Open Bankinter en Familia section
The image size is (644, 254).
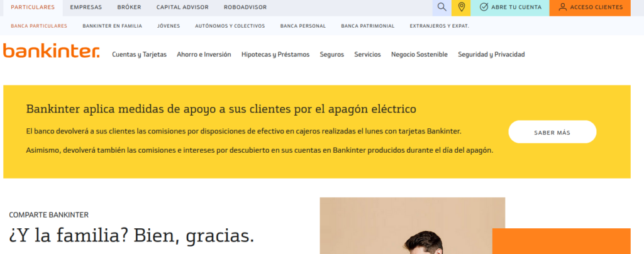tap(112, 26)
